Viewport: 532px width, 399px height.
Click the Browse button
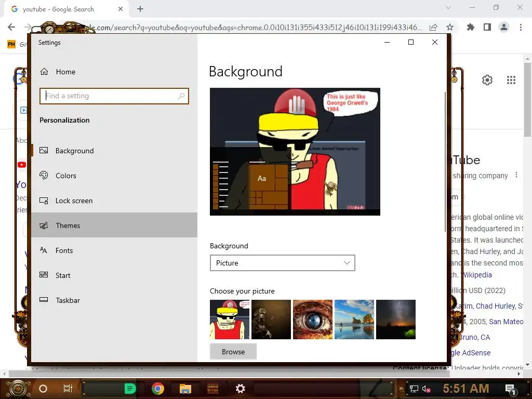[233, 352]
